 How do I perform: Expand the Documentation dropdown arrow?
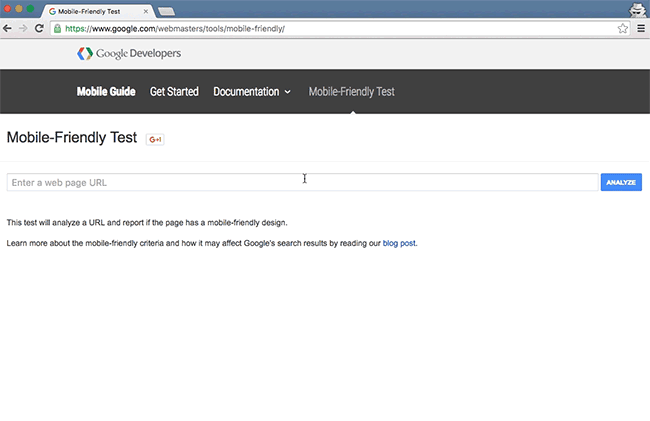pyautogui.click(x=287, y=92)
